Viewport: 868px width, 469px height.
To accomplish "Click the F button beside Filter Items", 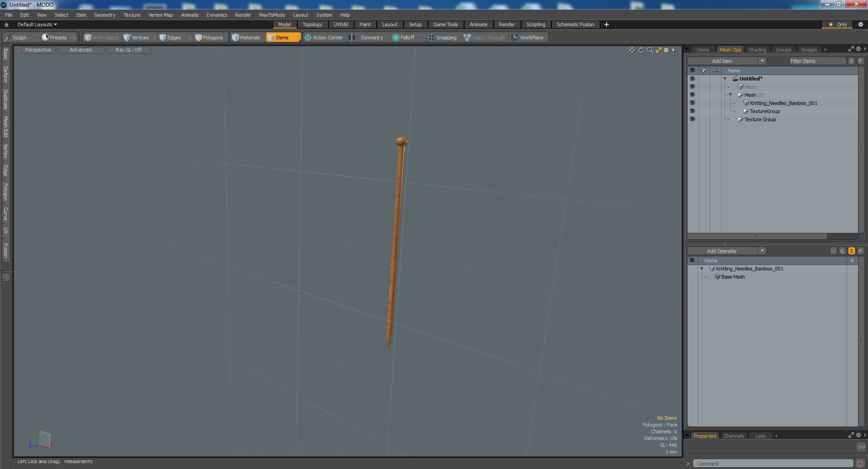I will point(860,61).
